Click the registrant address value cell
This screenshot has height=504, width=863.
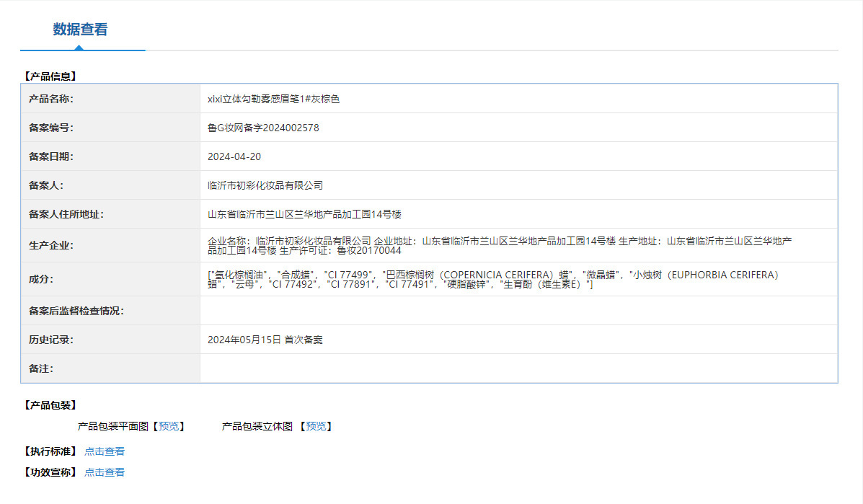pyautogui.click(x=518, y=214)
